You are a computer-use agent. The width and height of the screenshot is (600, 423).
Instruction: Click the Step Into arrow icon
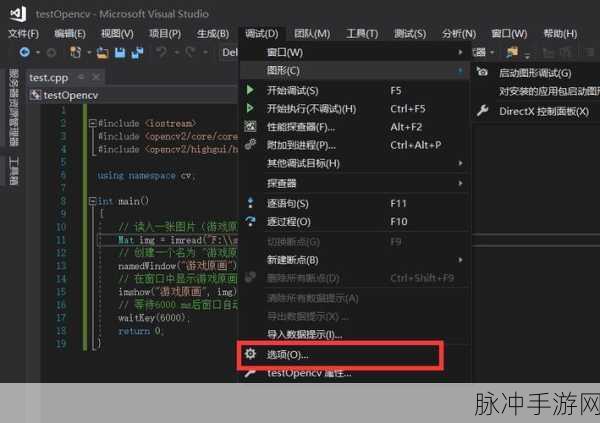(x=250, y=203)
